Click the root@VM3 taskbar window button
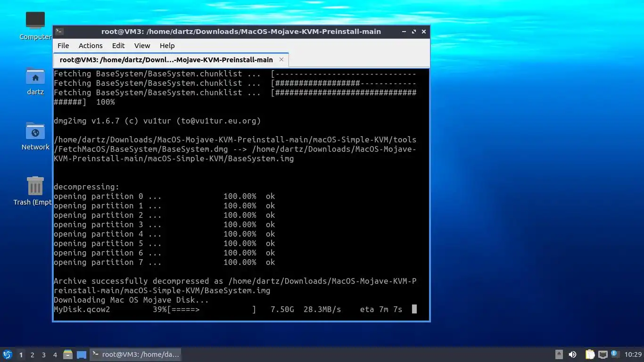This screenshot has width=644, height=362. click(135, 354)
